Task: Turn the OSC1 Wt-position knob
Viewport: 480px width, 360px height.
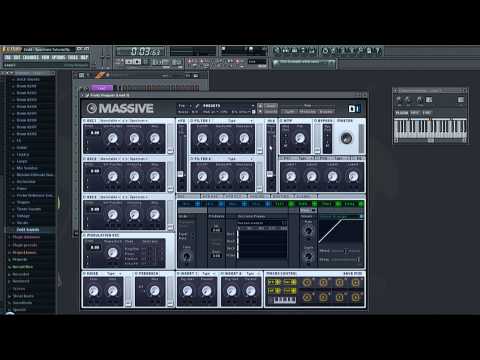Action: 113,138
